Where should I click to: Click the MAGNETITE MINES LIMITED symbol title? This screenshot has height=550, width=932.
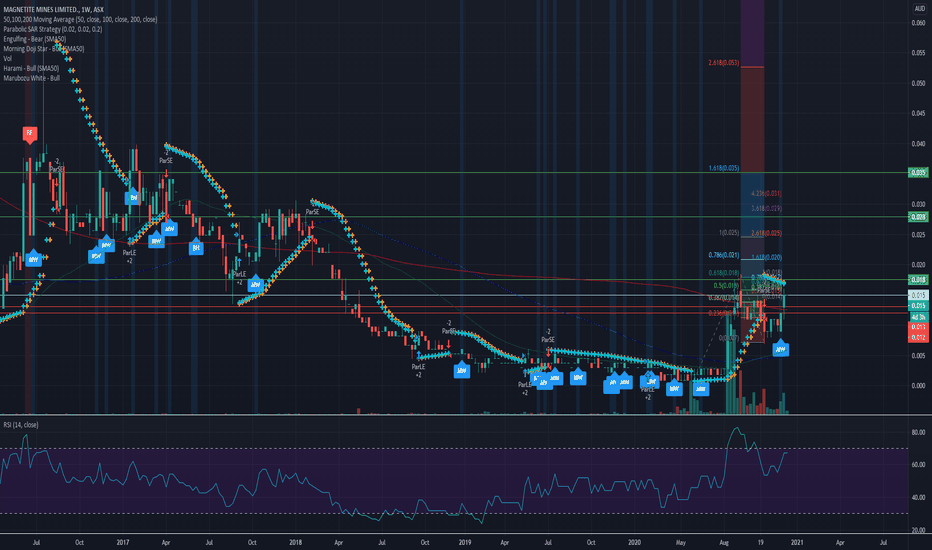(53, 10)
